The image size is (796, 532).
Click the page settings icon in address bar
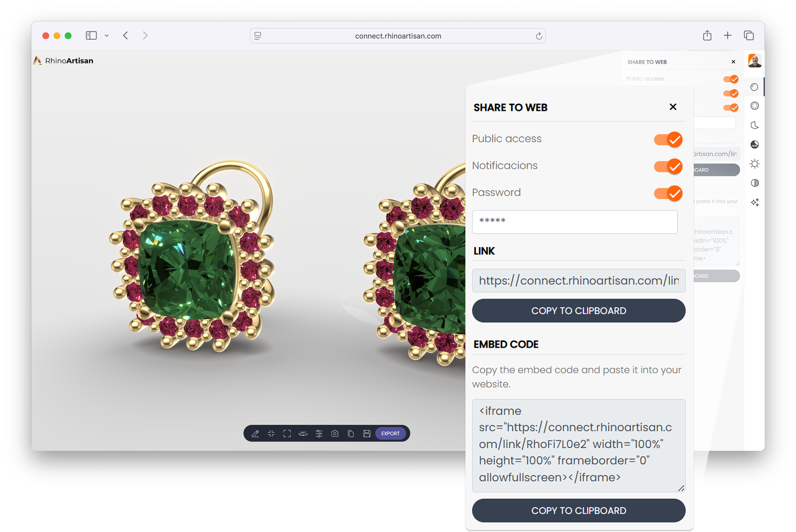(x=258, y=36)
